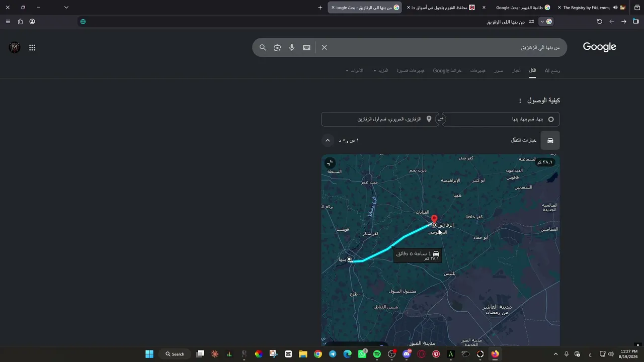The width and height of the screenshot is (644, 362).
Task: Open Telegram from the taskbar
Action: click(x=333, y=354)
